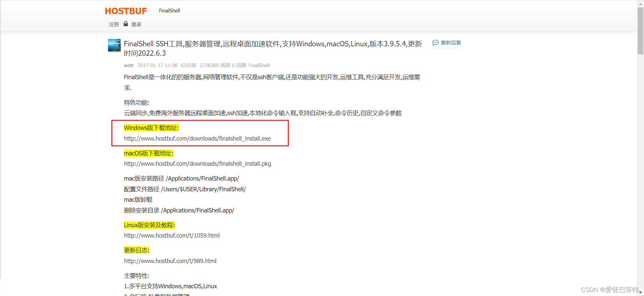644x296 pixels.
Task: Download macOS finalshell_install.pkg link
Action: coord(198,164)
